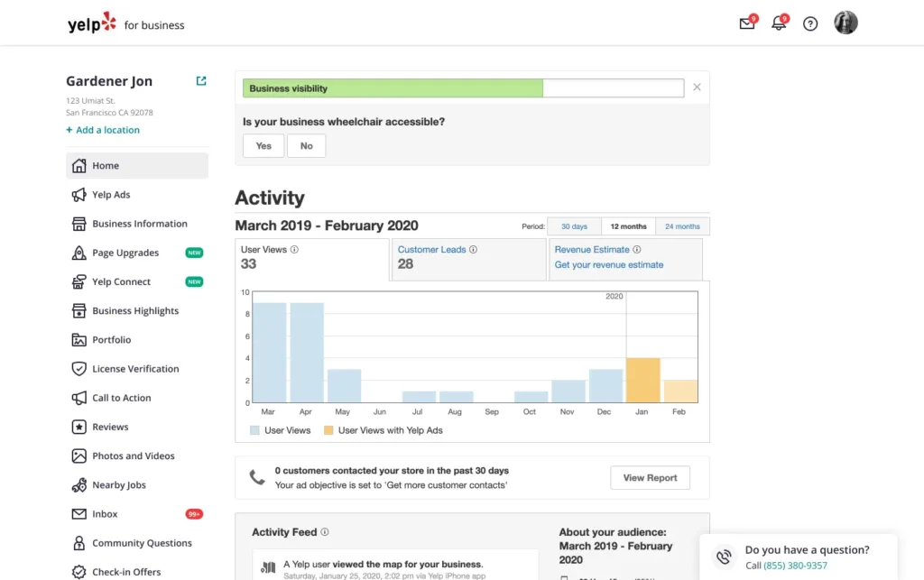924x580 pixels.
Task: Open the Revenue Estimate tab
Action: coord(625,259)
